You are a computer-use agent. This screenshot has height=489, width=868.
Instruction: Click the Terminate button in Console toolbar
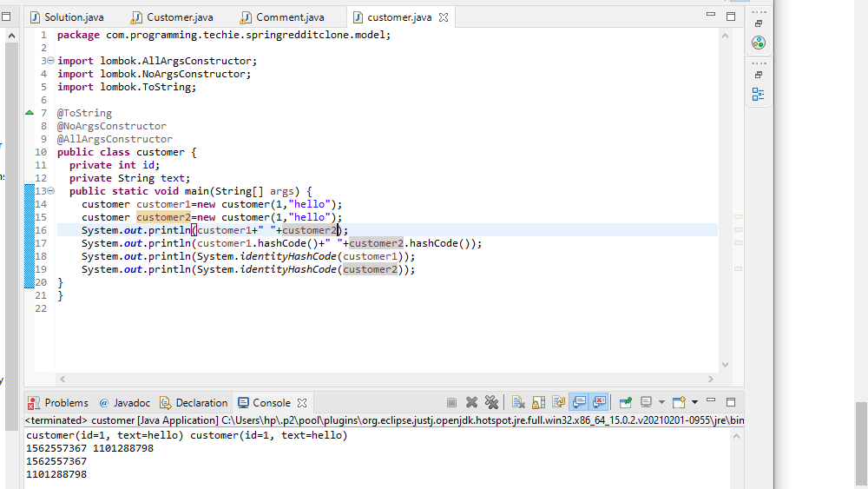pyautogui.click(x=451, y=403)
